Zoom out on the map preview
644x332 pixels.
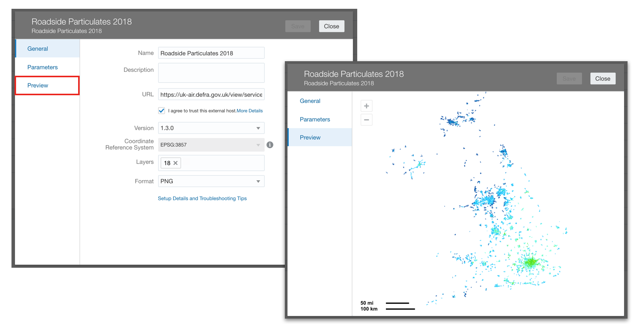366,120
